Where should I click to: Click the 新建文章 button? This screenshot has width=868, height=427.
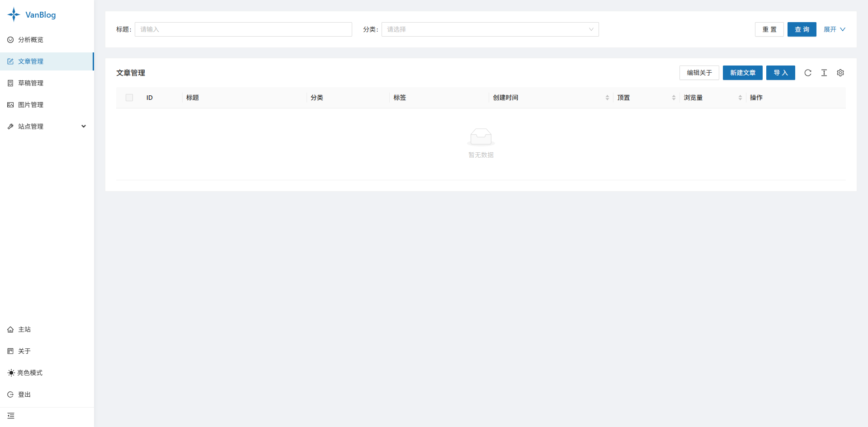tap(743, 73)
